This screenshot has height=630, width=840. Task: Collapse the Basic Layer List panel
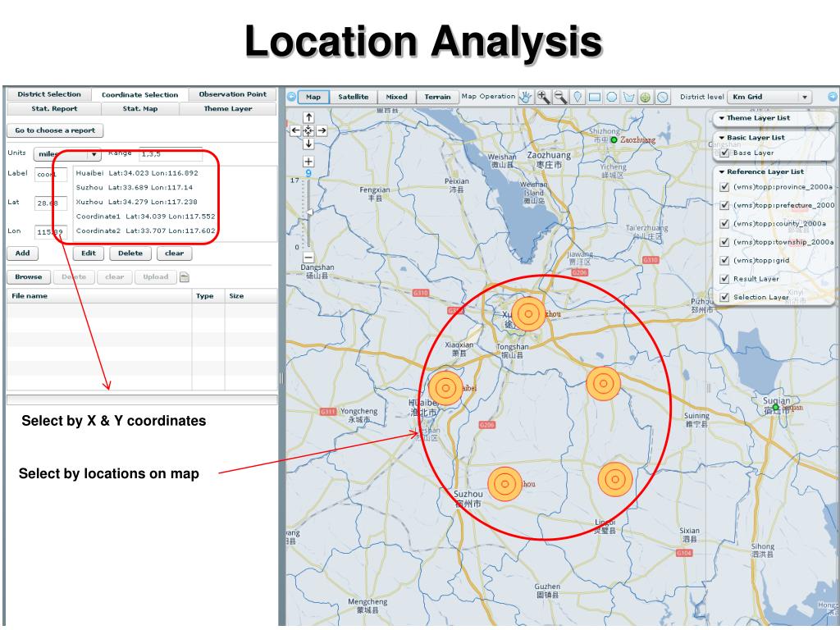coord(722,138)
